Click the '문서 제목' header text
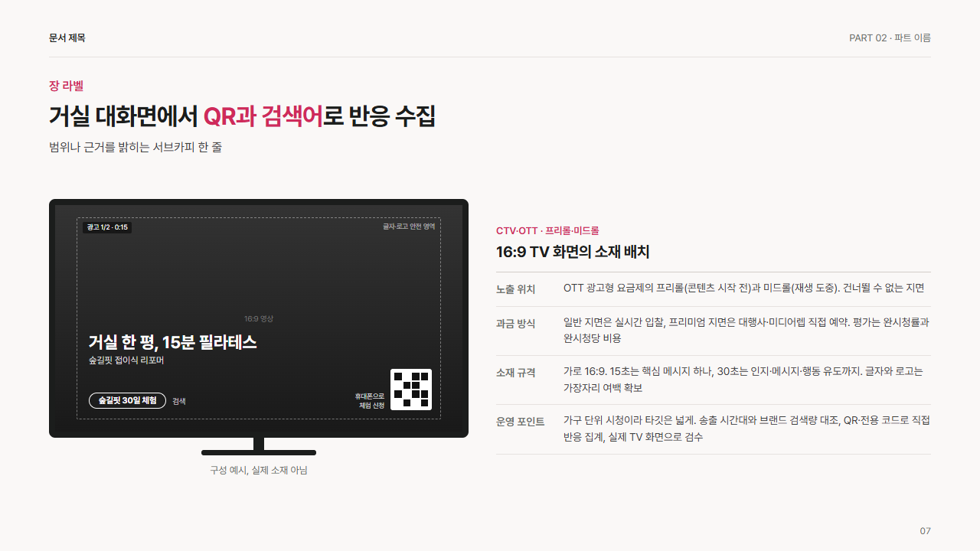This screenshot has height=551, width=980. [67, 37]
